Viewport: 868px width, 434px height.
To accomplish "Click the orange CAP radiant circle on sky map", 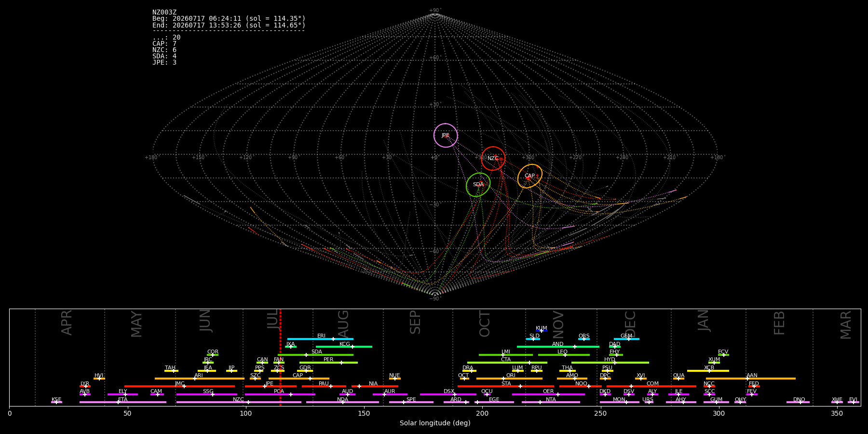I will coord(529,176).
